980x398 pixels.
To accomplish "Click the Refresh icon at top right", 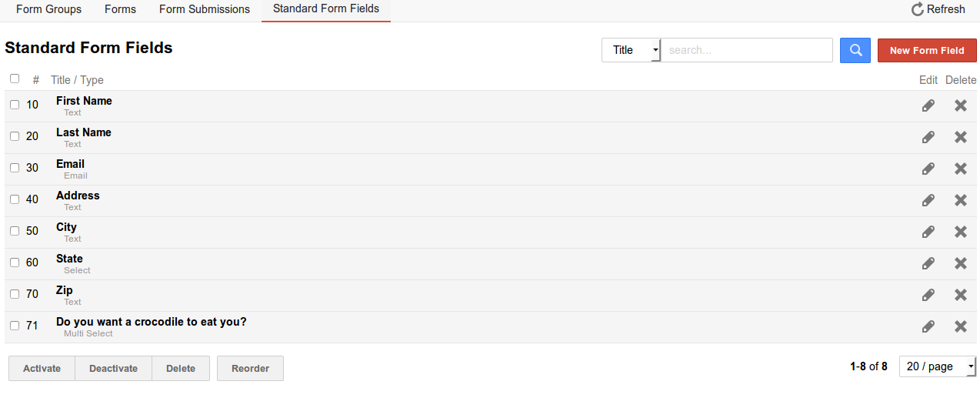I will [918, 9].
